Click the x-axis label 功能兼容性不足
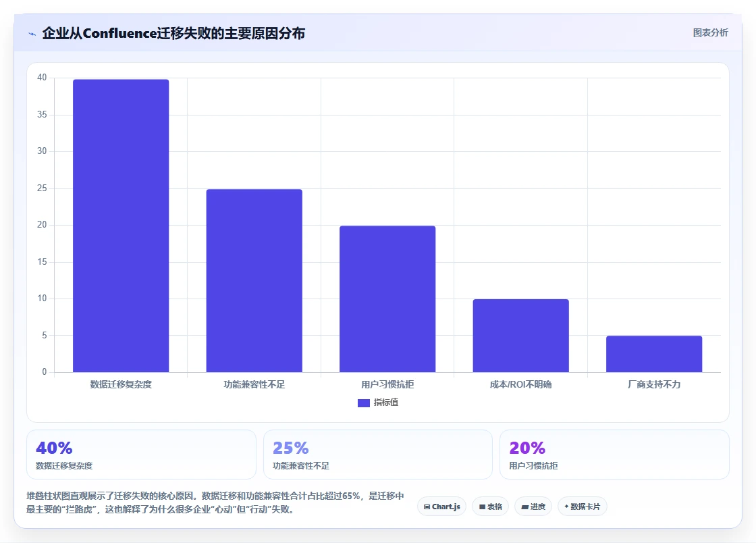 point(254,384)
